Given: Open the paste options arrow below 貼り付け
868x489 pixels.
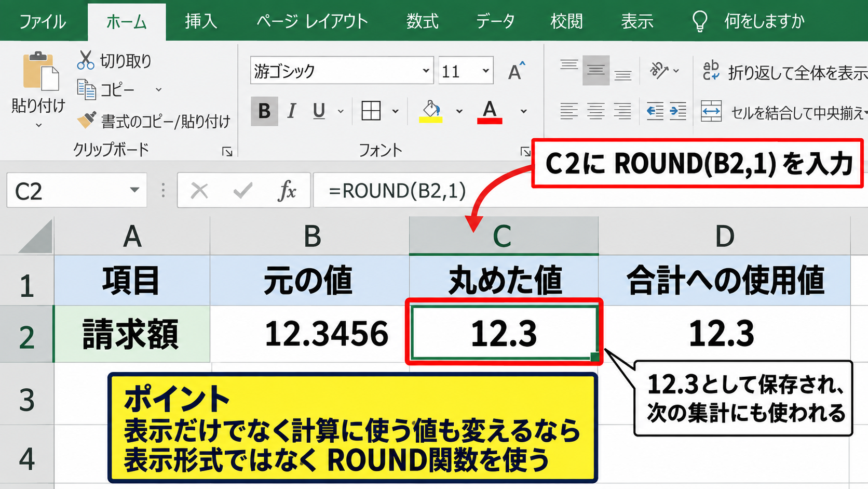Looking at the screenshot, I should click(38, 125).
